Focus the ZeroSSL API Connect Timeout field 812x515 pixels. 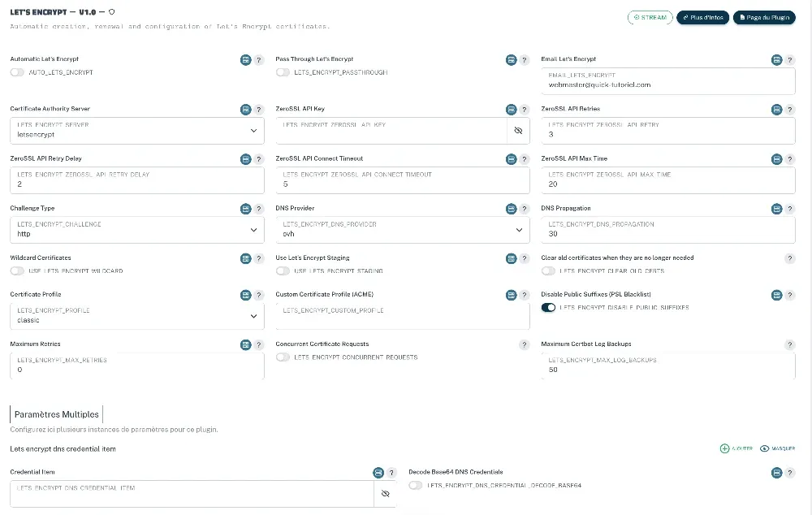click(x=403, y=180)
